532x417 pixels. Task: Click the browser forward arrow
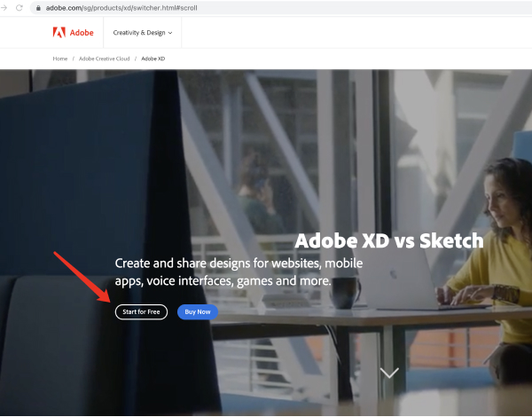pos(4,7)
